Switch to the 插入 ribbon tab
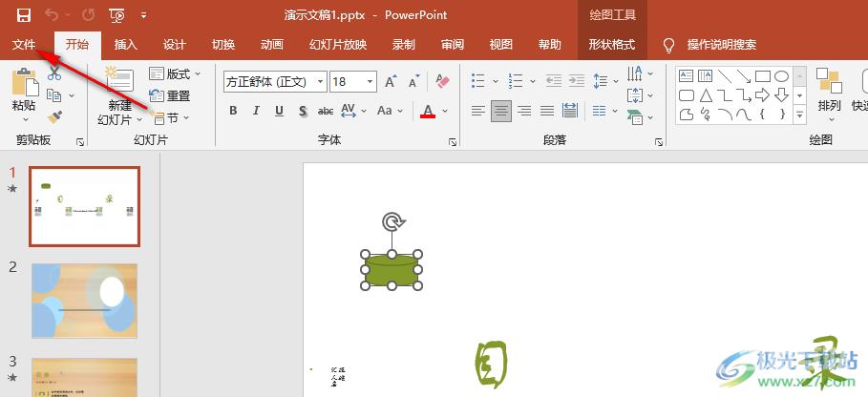This screenshot has height=397, width=868. point(126,45)
